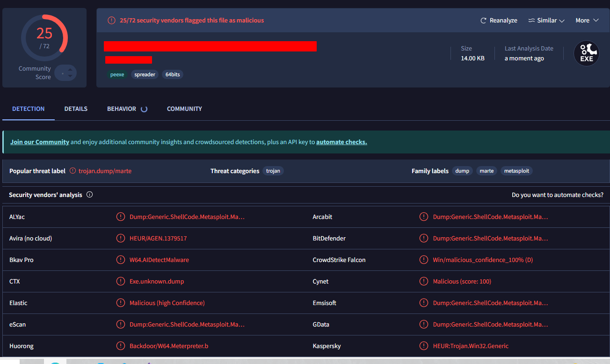
Task: Click the 14.00 KB size value
Action: coord(472,58)
